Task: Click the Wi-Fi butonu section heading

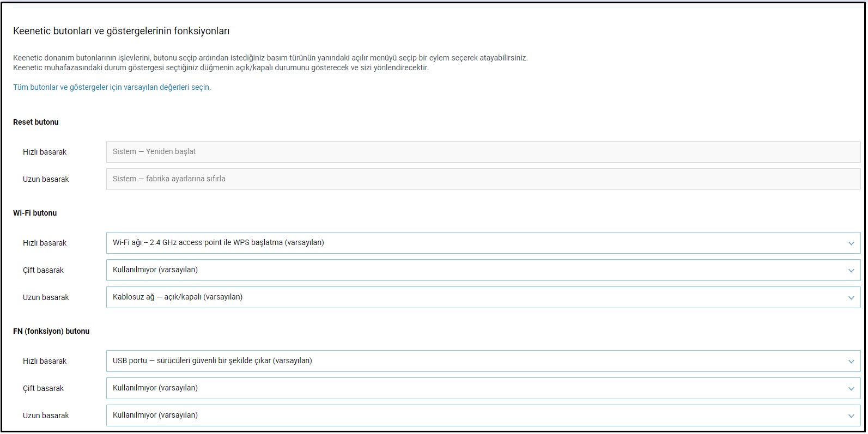Action: click(35, 213)
